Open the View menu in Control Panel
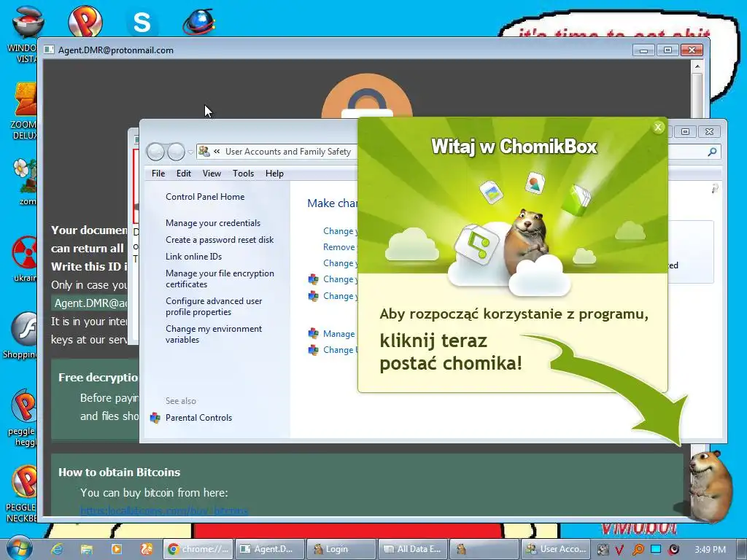This screenshot has height=560, width=747. [212, 174]
